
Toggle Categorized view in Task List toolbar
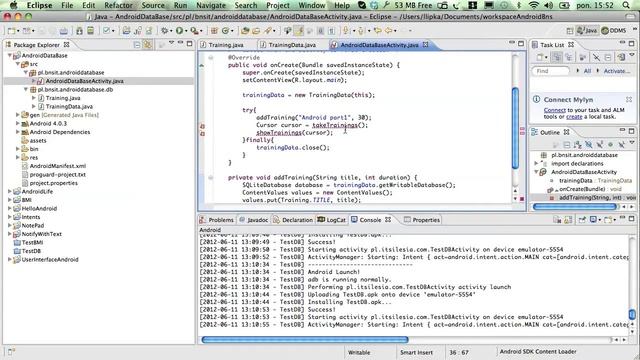556,58
